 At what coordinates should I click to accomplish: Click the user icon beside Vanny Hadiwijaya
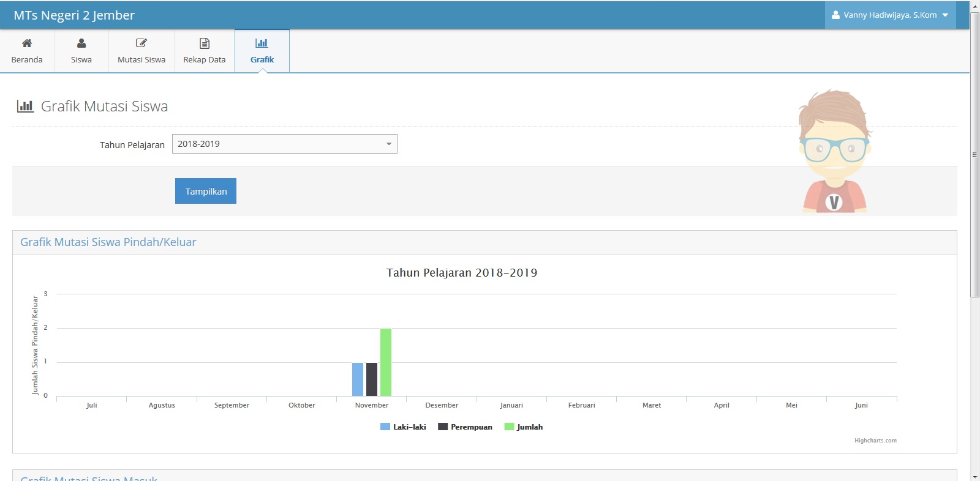(x=835, y=15)
